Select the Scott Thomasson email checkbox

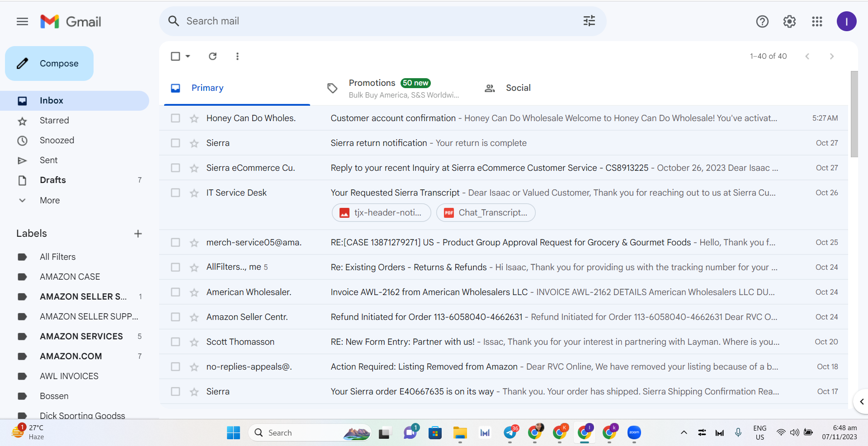(175, 342)
